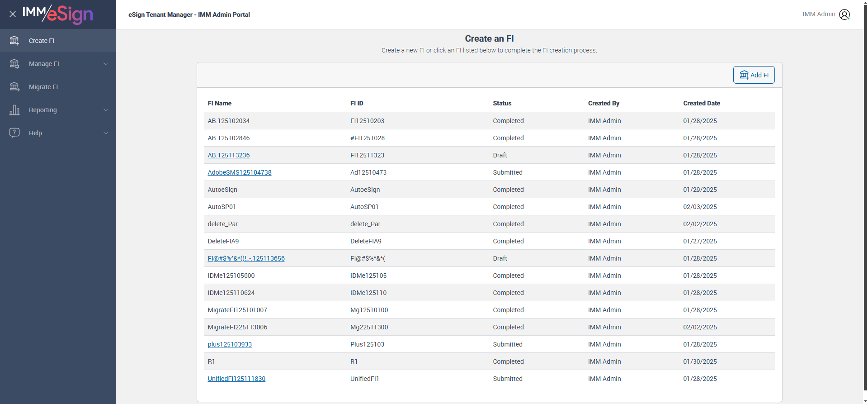Open the plus125103933 FI link
Screen dimensions: 868x404
(230, 344)
